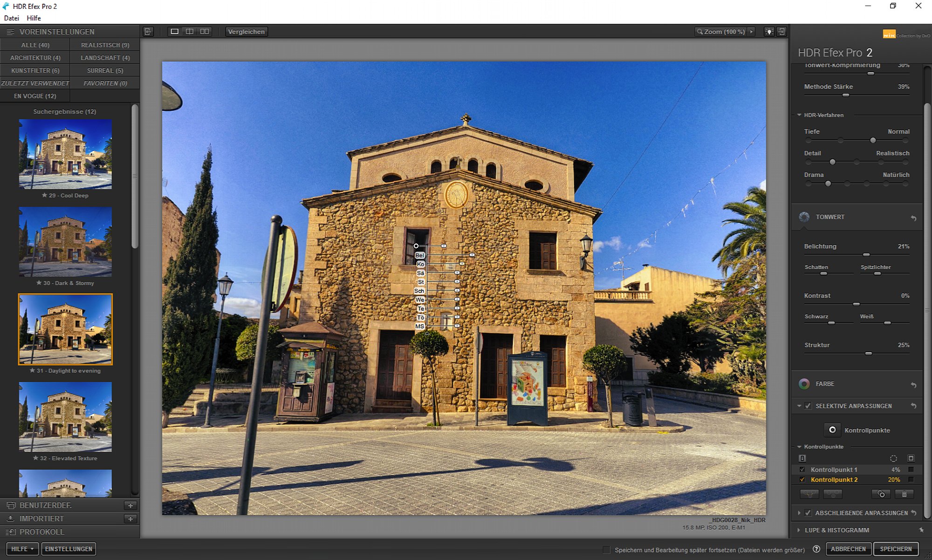Expand Lupe & Histogramm panel
Viewport: 932px width, 560px height.
point(799,530)
